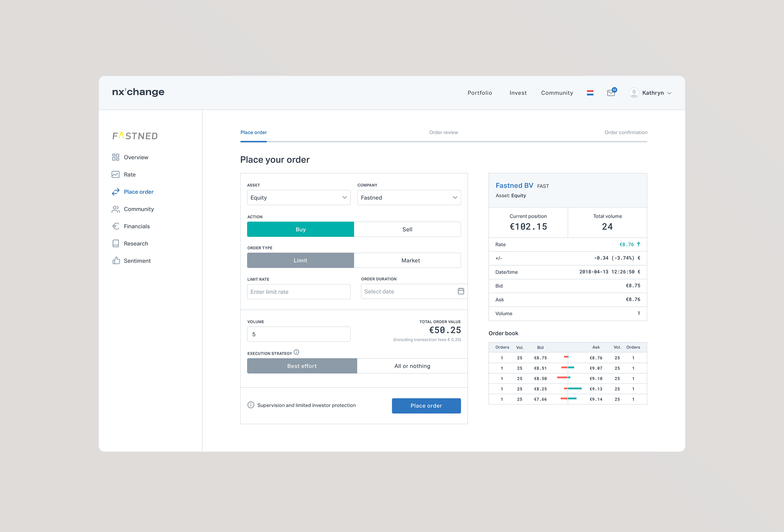
Task: Click the Research book icon
Action: [x=116, y=244]
